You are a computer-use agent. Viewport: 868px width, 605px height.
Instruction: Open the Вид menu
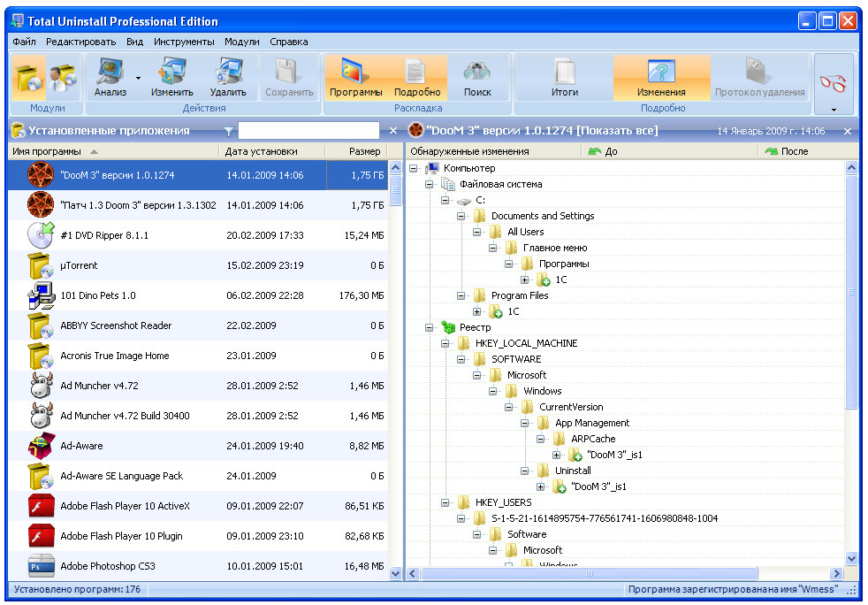(134, 42)
